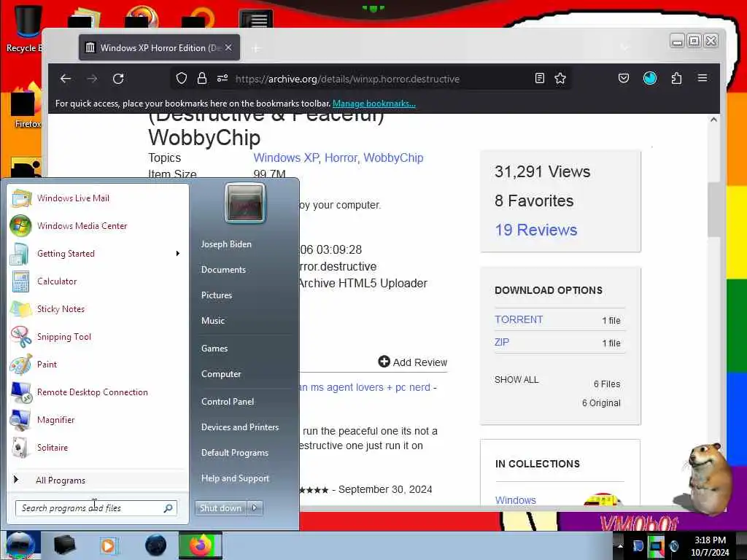The height and width of the screenshot is (560, 747).
Task: Open Help and Support
Action: 235,478
